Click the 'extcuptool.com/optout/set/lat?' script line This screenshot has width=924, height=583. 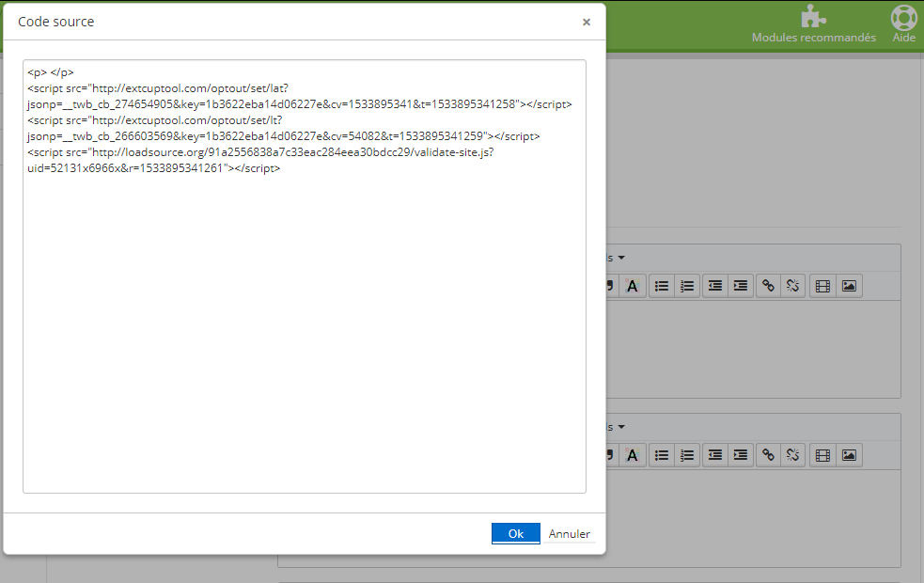point(158,88)
